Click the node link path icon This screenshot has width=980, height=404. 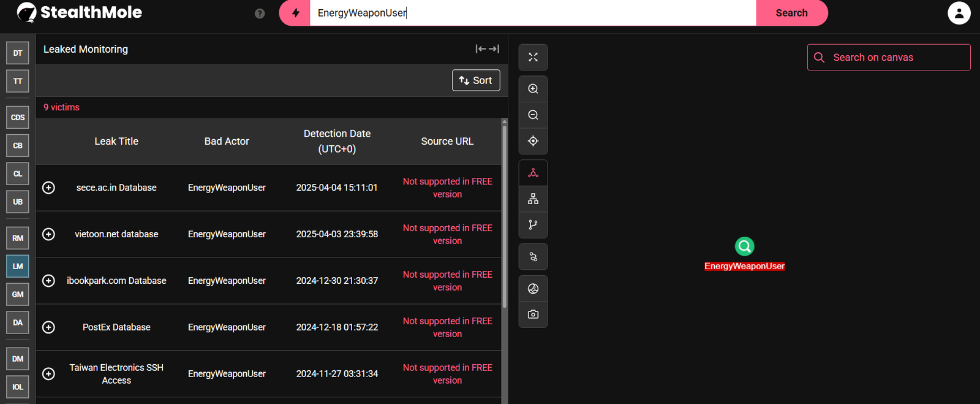click(x=533, y=257)
